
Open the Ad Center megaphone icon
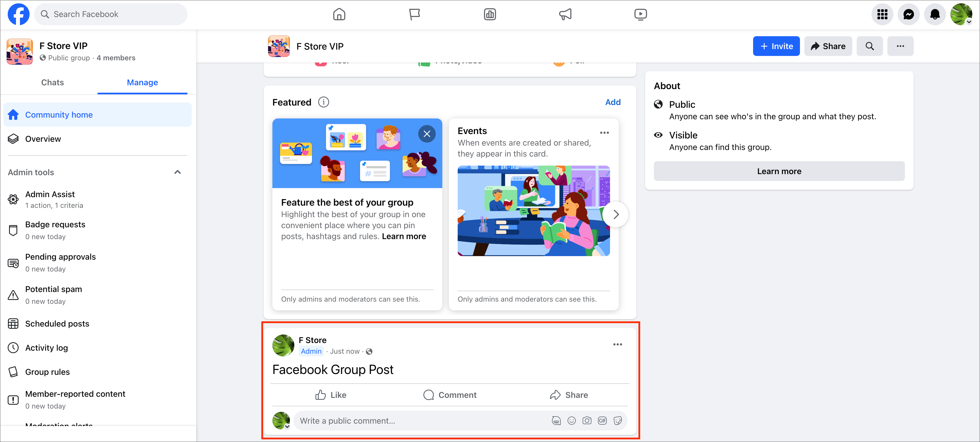565,15
